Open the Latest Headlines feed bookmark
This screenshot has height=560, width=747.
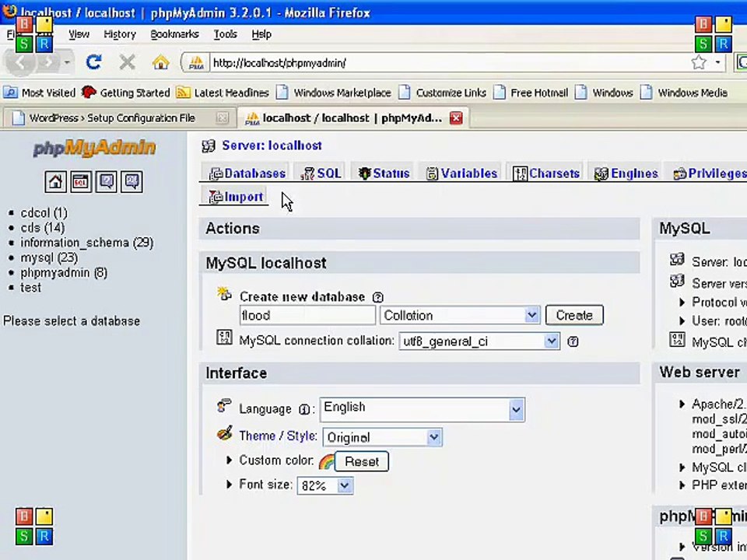tap(223, 93)
